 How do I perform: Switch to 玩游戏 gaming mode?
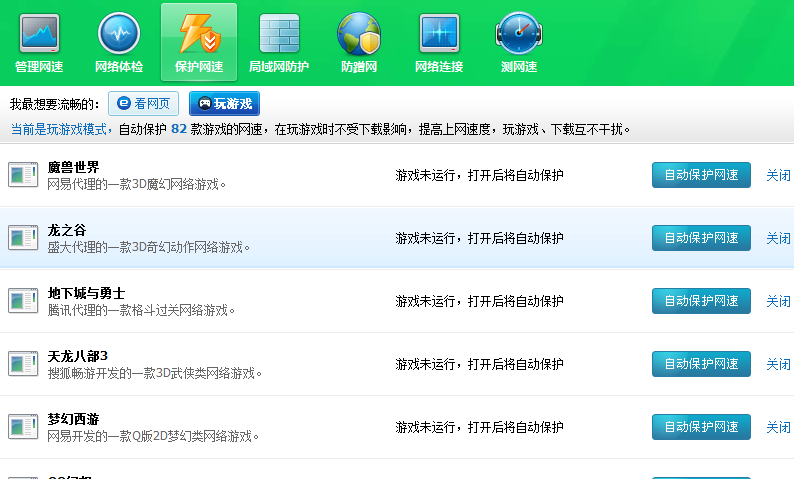coord(224,104)
